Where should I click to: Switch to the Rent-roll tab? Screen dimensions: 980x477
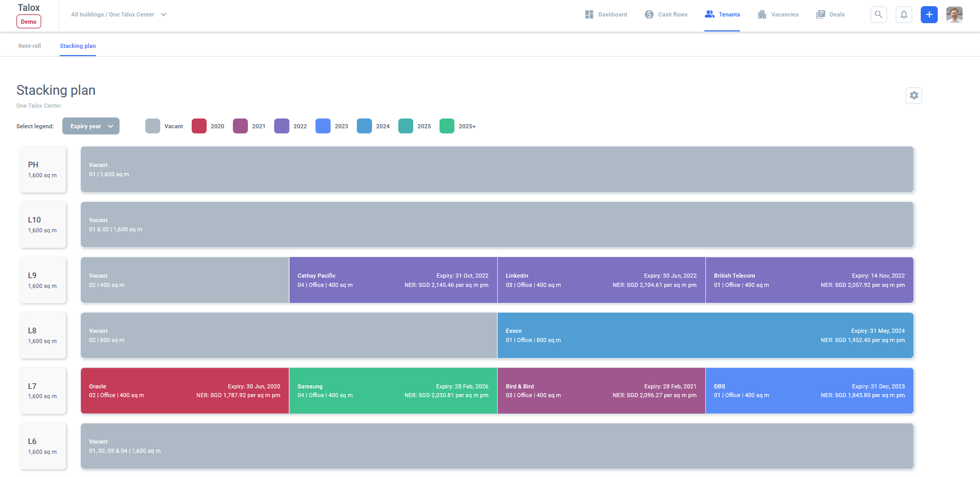click(29, 46)
